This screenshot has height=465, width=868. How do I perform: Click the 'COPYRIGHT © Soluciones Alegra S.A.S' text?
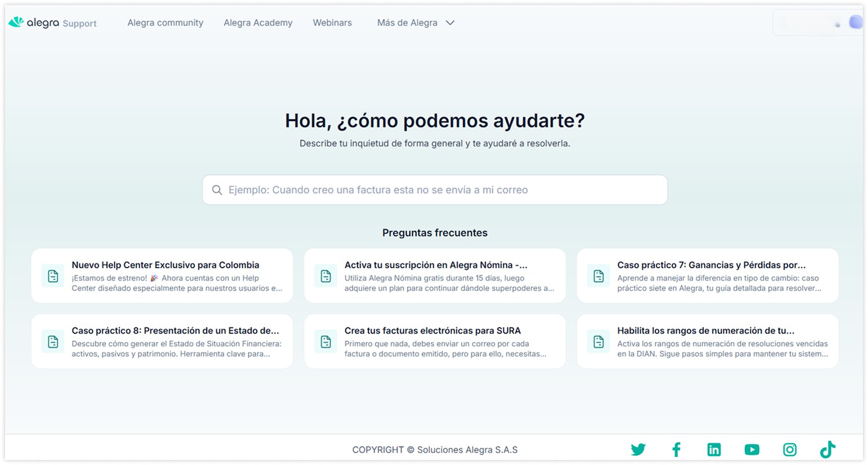(x=435, y=450)
